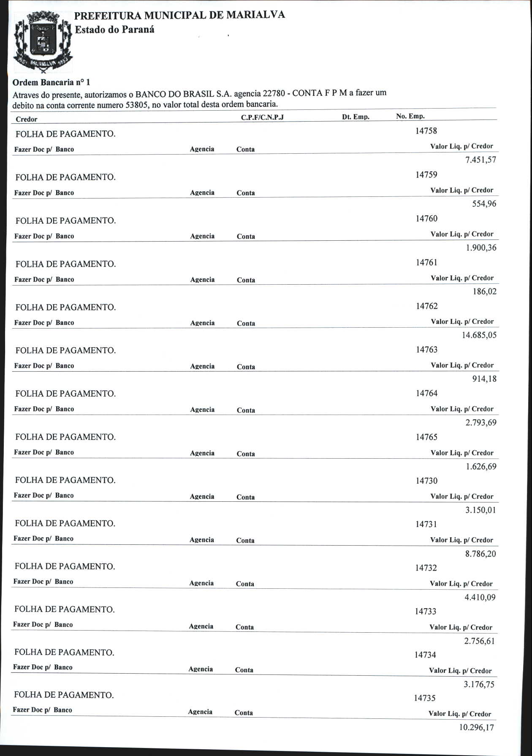Select the value 14.685,05
Image resolution: width=532 pixels, height=756 pixels.
click(479, 335)
